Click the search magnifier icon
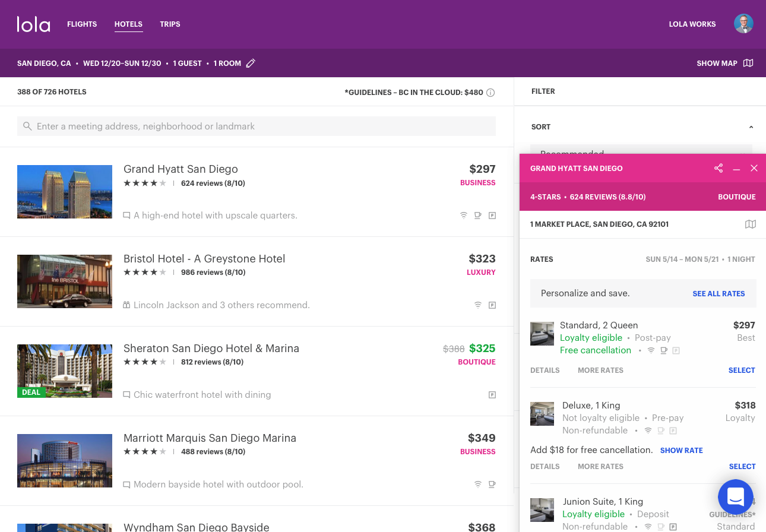The height and width of the screenshot is (532, 766). click(x=27, y=126)
